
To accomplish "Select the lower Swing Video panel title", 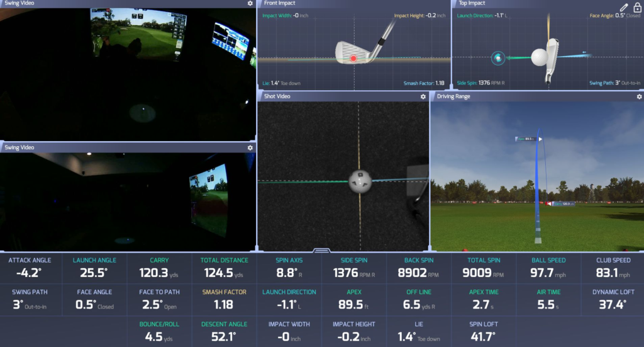I will point(19,147).
